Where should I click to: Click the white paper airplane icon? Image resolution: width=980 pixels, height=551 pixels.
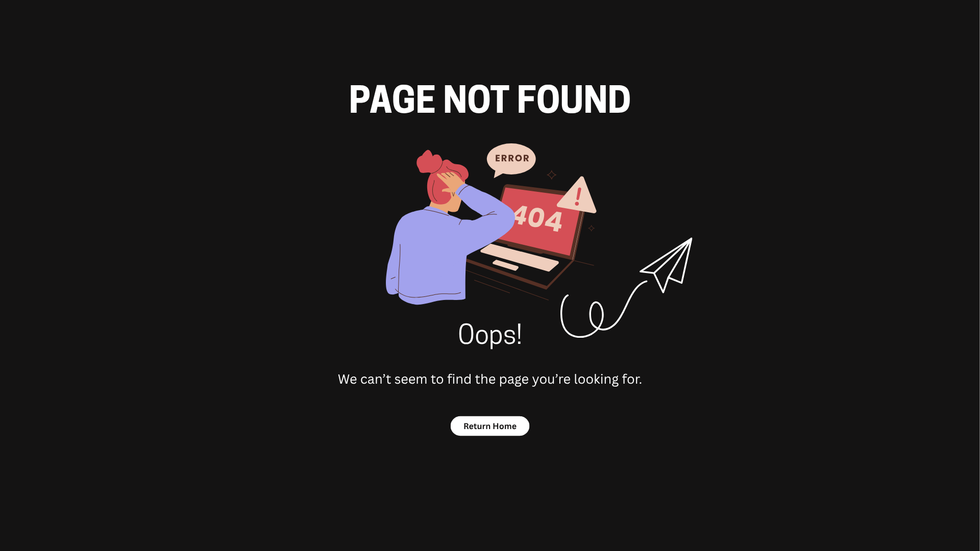pyautogui.click(x=667, y=265)
